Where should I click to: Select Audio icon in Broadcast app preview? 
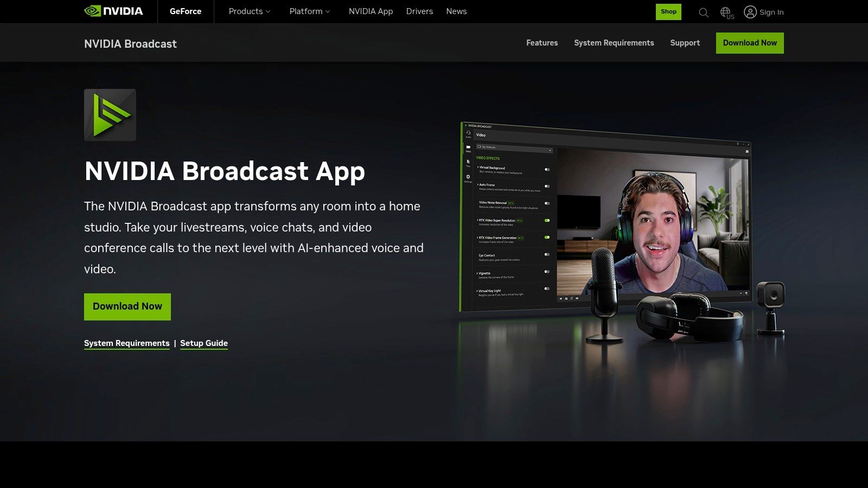[x=468, y=133]
